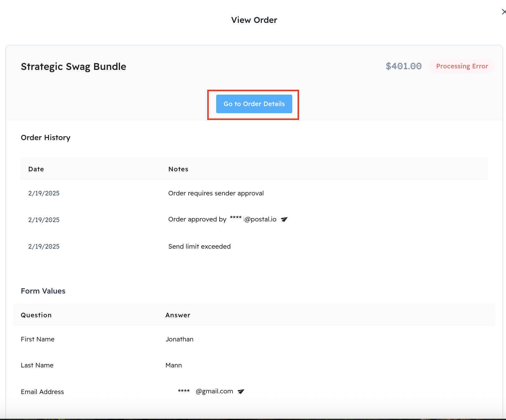Click paper plane icon beside postal.io approver email
The image size is (506, 420).
point(284,220)
